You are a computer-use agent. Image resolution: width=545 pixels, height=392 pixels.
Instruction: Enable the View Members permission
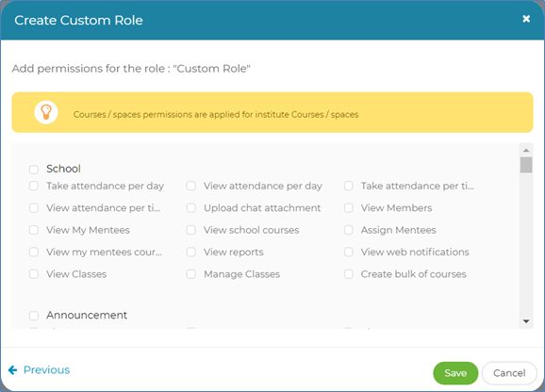point(349,208)
